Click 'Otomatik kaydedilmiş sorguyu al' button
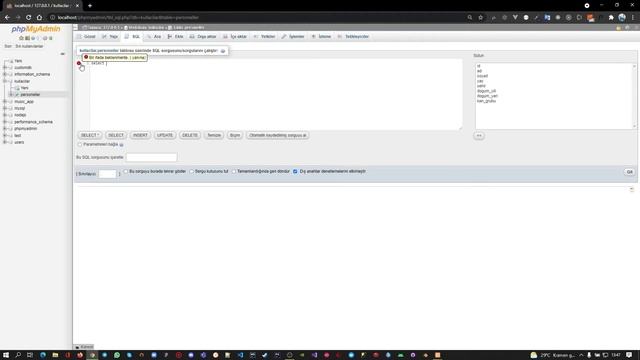Screen dimensions: 640x360 click(x=278, y=136)
